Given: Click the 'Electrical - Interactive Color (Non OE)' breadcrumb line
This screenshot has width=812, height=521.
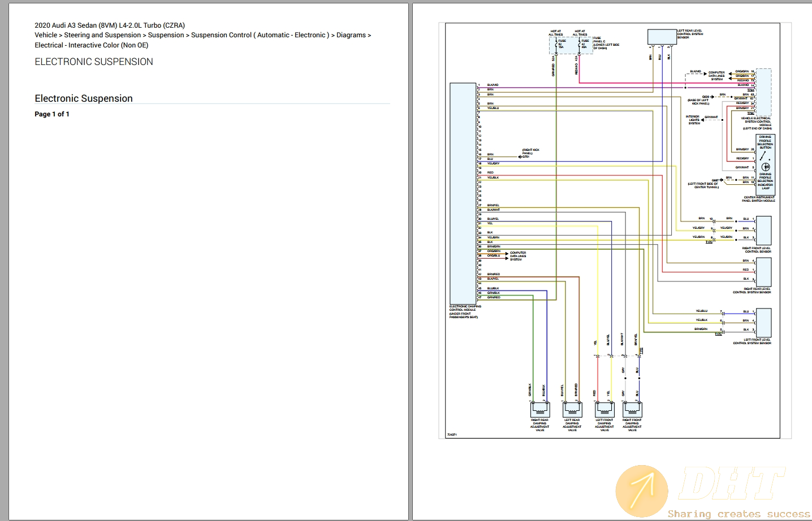Looking at the screenshot, I should (92, 45).
